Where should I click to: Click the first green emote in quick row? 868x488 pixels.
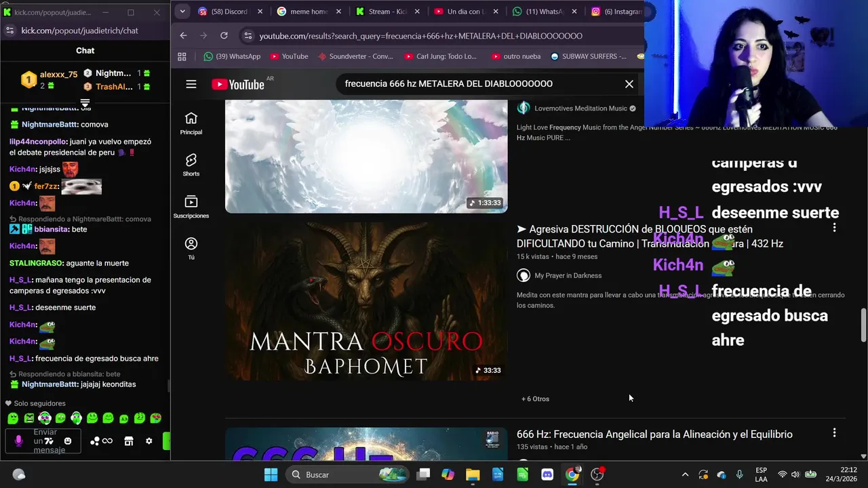pos(13,418)
